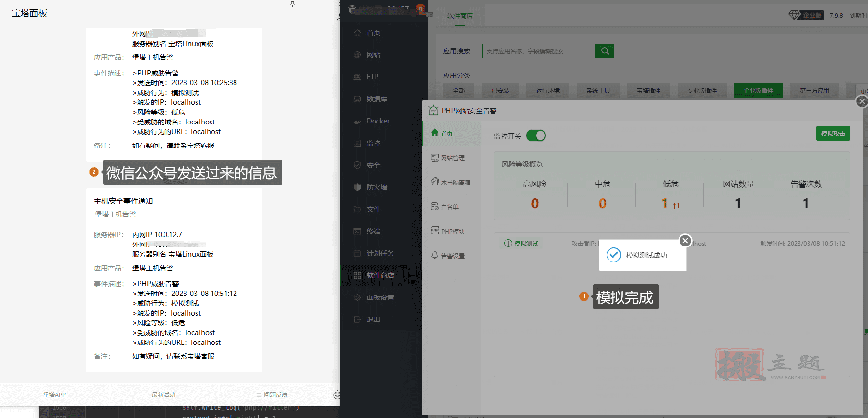Viewport: 868px width, 418px height.
Task: Select the green 企业版插件 category
Action: pyautogui.click(x=758, y=90)
